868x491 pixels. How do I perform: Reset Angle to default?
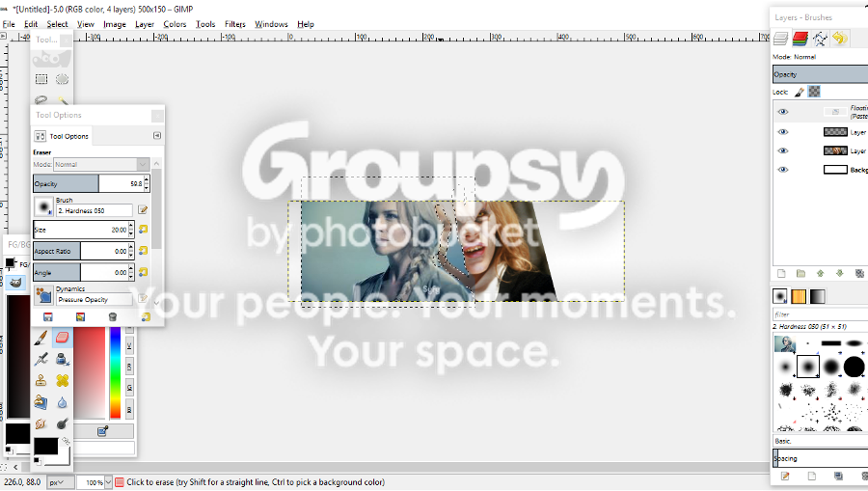pyautogui.click(x=144, y=272)
